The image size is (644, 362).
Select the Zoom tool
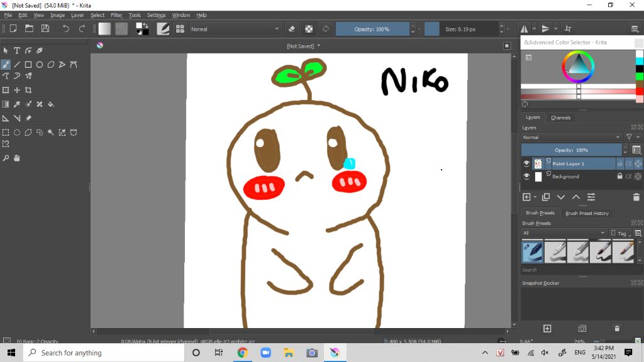point(6,158)
